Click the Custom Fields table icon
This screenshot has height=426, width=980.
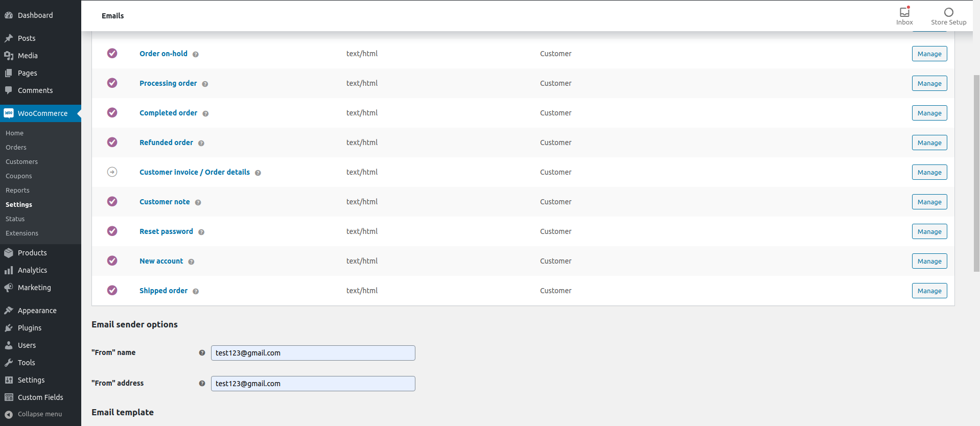point(9,397)
